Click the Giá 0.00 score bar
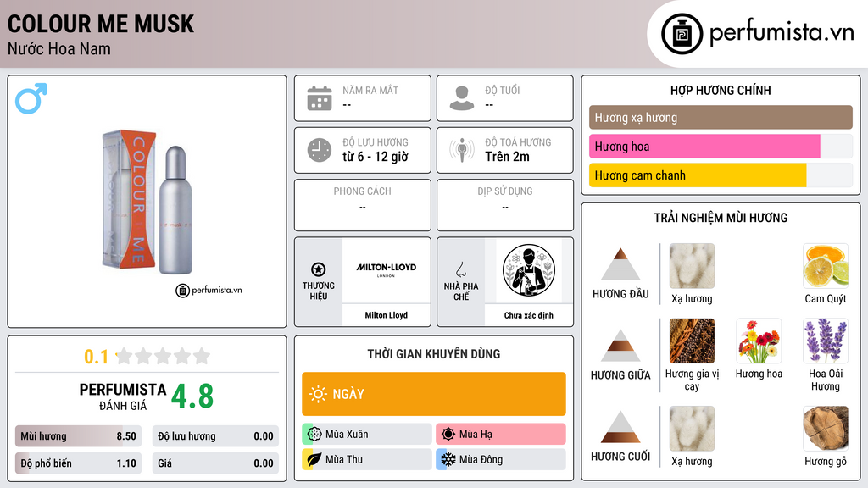This screenshot has height=488, width=868. point(215,463)
